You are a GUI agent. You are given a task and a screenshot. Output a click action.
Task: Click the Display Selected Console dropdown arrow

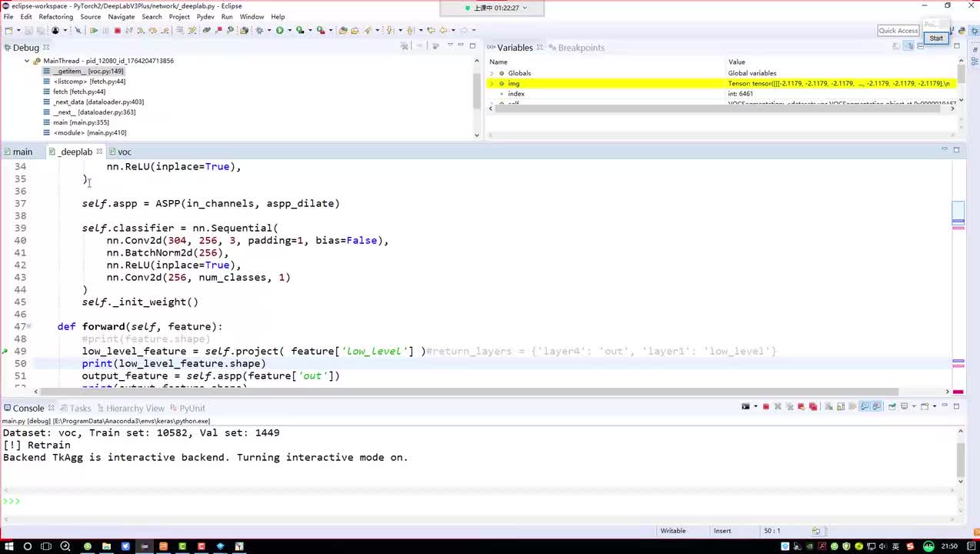914,406
